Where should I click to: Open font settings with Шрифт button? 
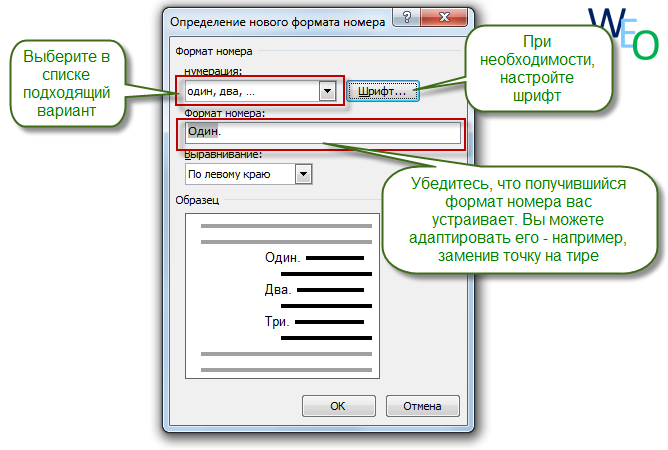tap(382, 91)
